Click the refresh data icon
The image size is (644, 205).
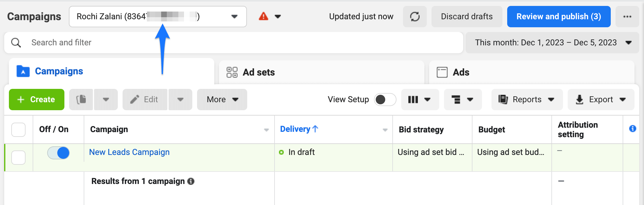(x=415, y=17)
